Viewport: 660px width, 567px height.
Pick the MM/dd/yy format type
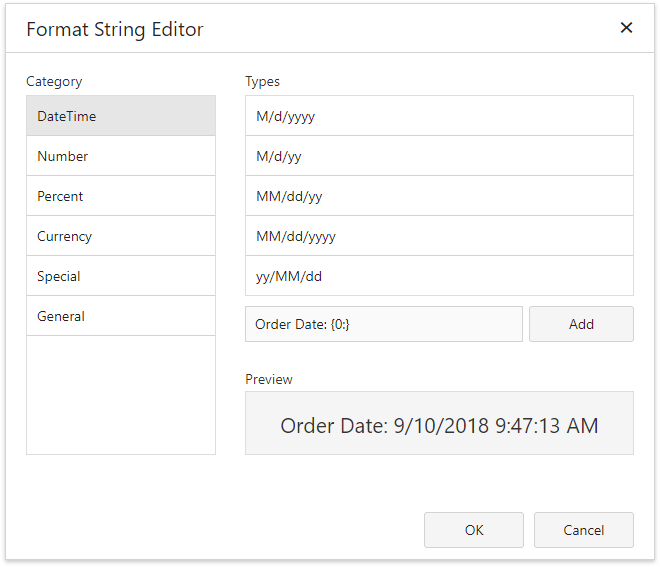click(438, 196)
